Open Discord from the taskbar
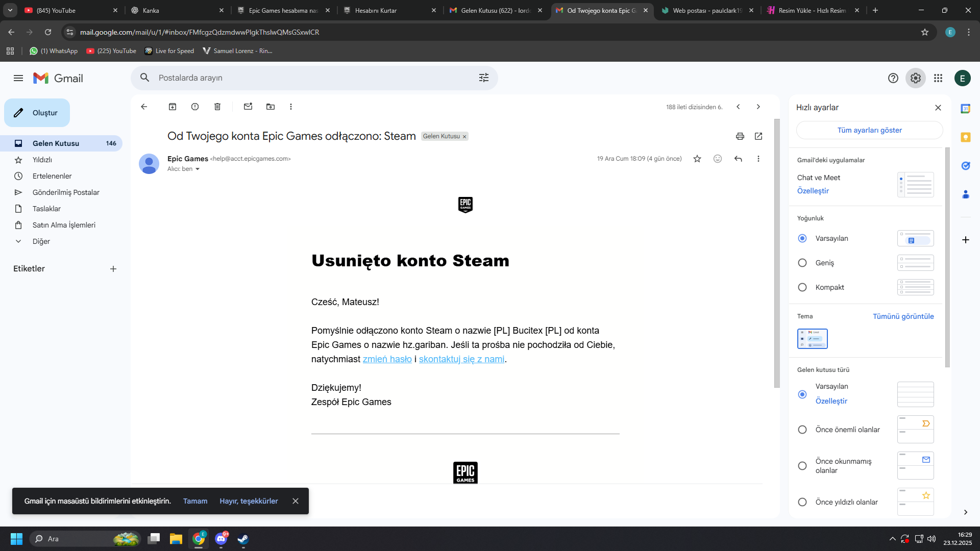Screen dimensions: 980x551 pos(221,539)
